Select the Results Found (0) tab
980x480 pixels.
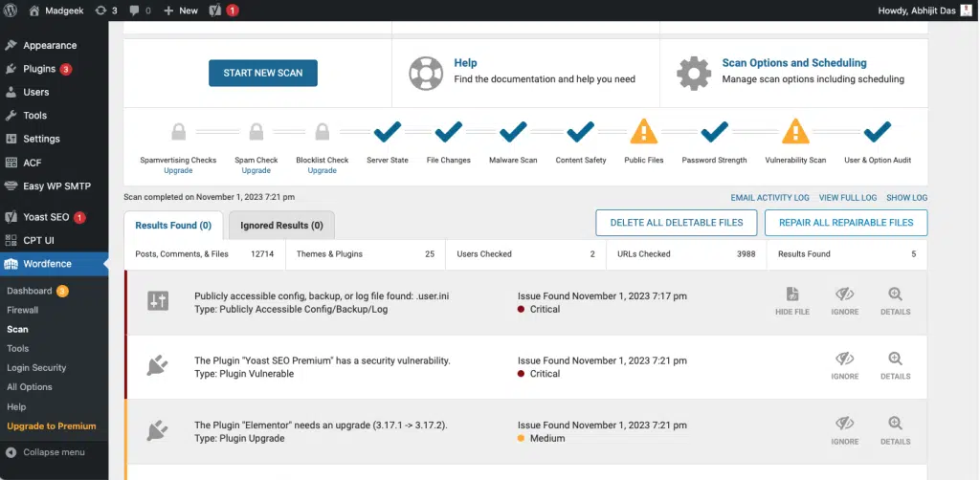(173, 226)
